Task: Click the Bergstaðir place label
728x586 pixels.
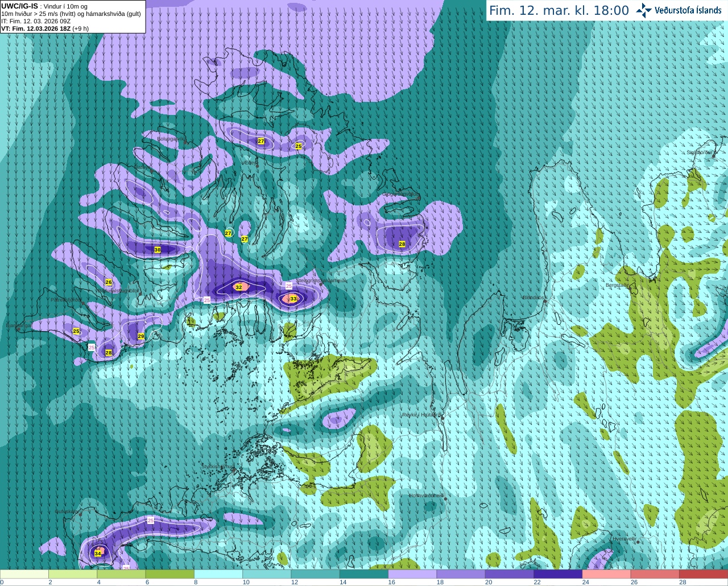Action: pyautogui.click(x=617, y=285)
